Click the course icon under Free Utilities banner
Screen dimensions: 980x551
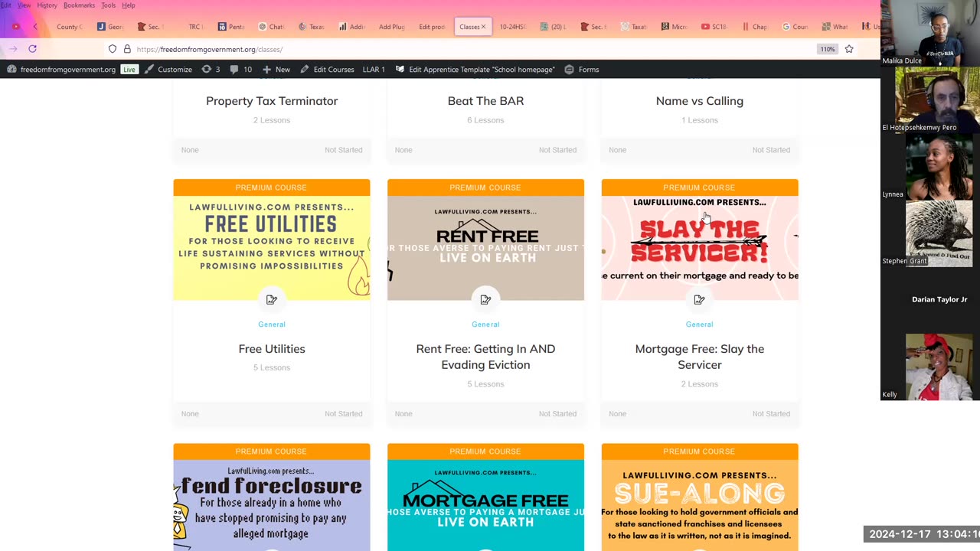click(272, 300)
